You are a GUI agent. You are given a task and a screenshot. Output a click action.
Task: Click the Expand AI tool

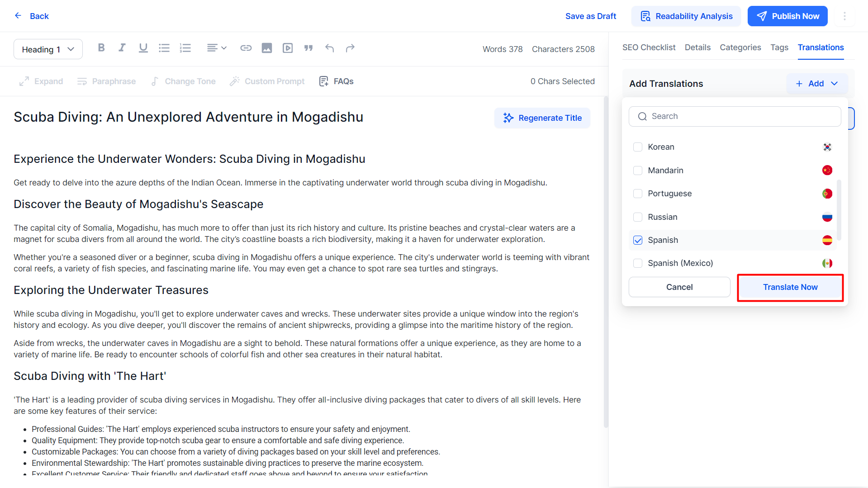click(41, 81)
